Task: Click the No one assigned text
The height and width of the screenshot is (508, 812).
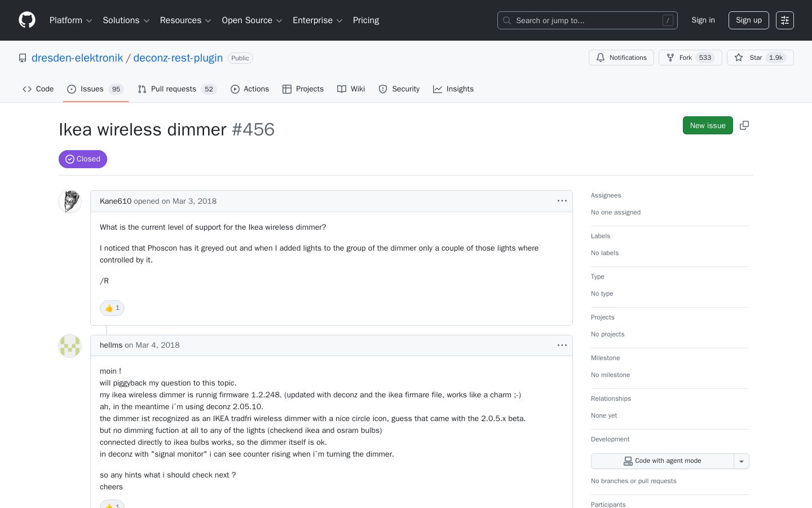Action: point(616,212)
